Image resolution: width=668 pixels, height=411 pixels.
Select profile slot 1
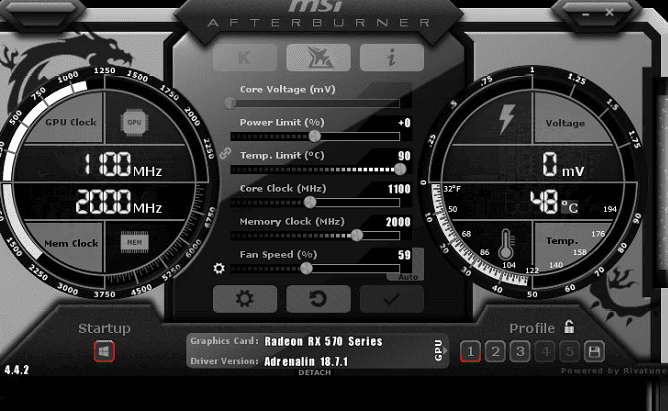click(470, 352)
